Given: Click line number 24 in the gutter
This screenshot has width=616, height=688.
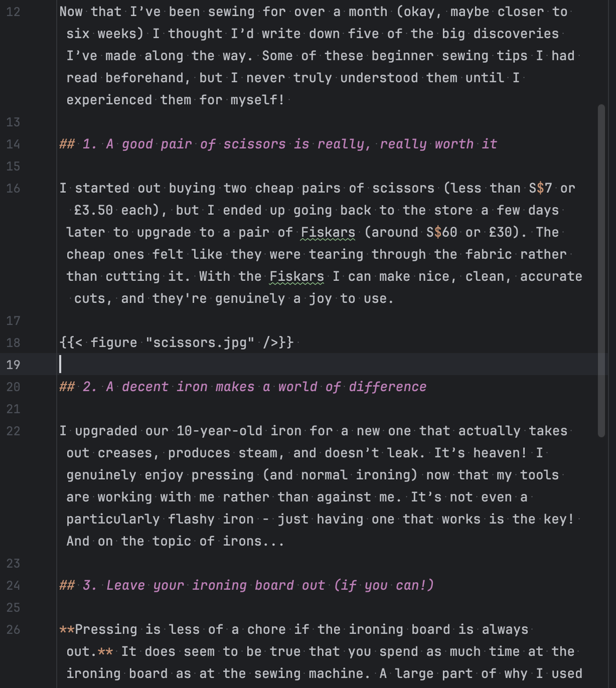Looking at the screenshot, I should pyautogui.click(x=13, y=585).
